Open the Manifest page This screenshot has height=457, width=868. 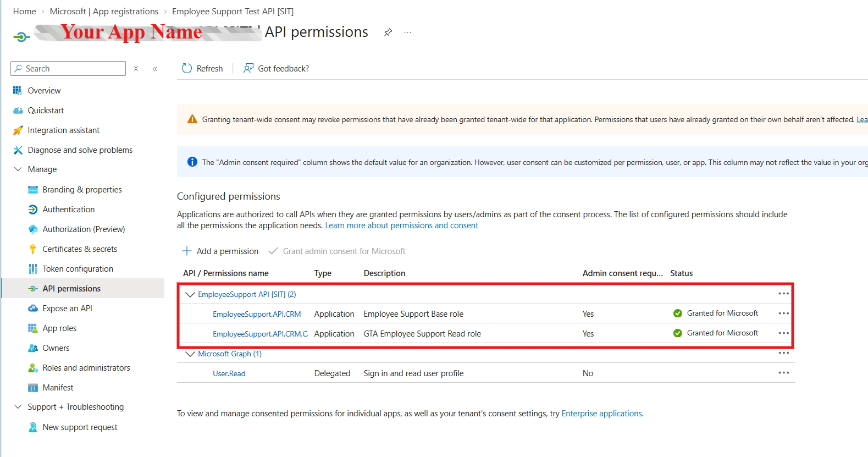(x=58, y=388)
